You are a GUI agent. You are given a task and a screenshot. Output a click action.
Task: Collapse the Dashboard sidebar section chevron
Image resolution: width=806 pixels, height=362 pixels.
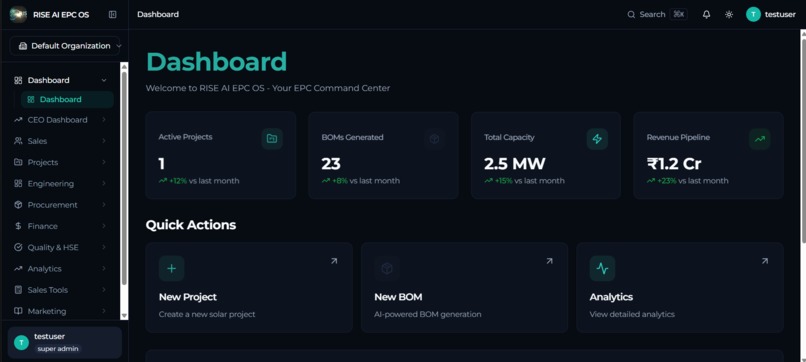click(104, 80)
